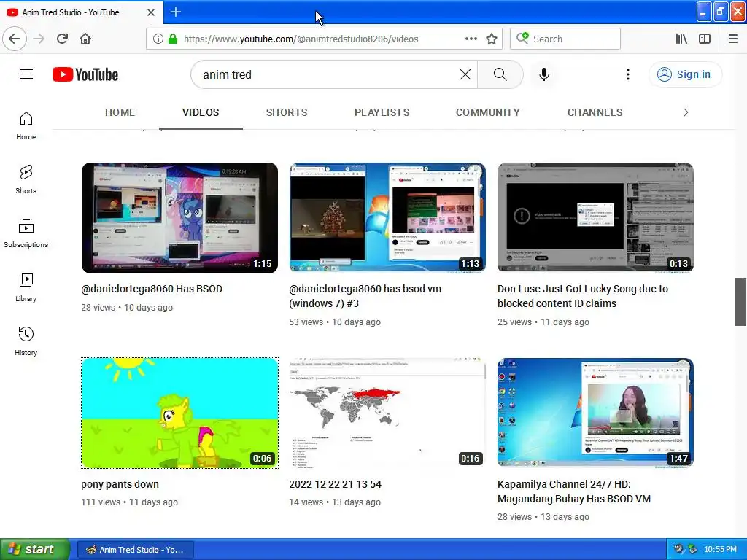This screenshot has width=747, height=560.
Task: Click title 'Kapamilya Channel 24/7 HD: Magandang Buhay'
Action: (573, 491)
